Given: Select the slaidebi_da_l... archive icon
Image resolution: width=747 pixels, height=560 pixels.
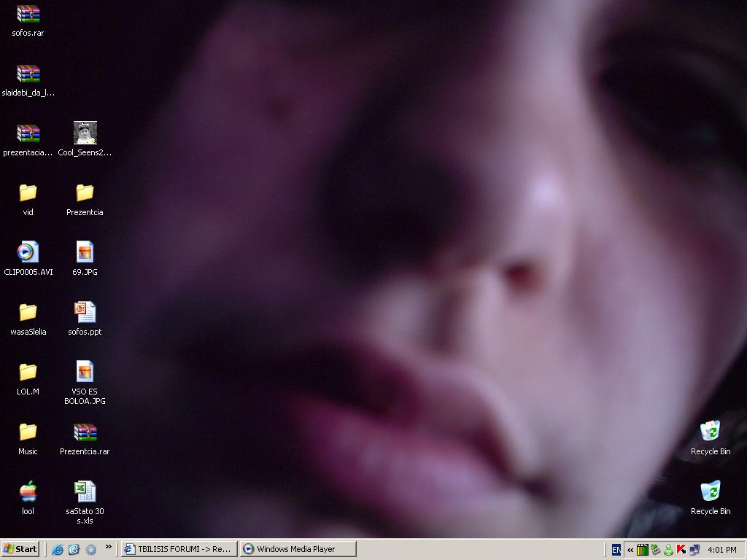Looking at the screenshot, I should pos(28,74).
